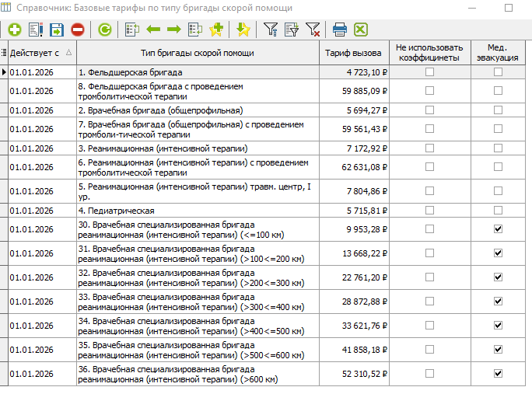Image resolution: width=532 pixels, height=394 pixels.
Task: Sort by Тип бригады скорой помощи column header
Action: point(198,53)
